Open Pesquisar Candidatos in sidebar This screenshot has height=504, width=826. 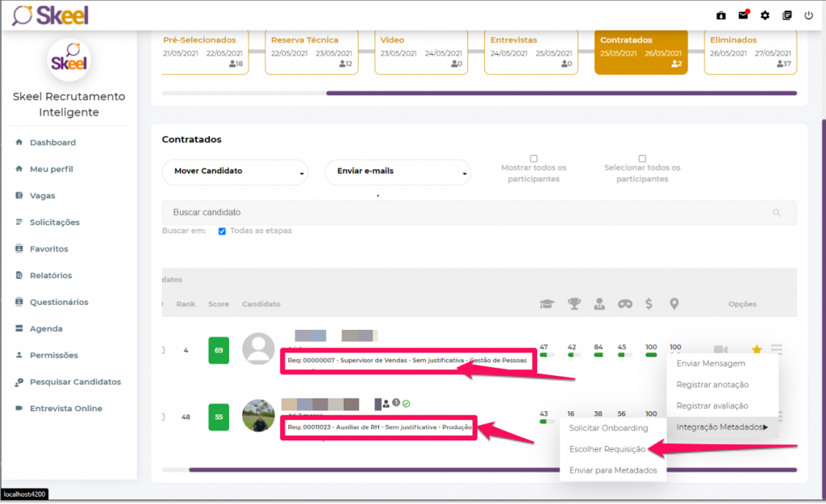click(75, 381)
